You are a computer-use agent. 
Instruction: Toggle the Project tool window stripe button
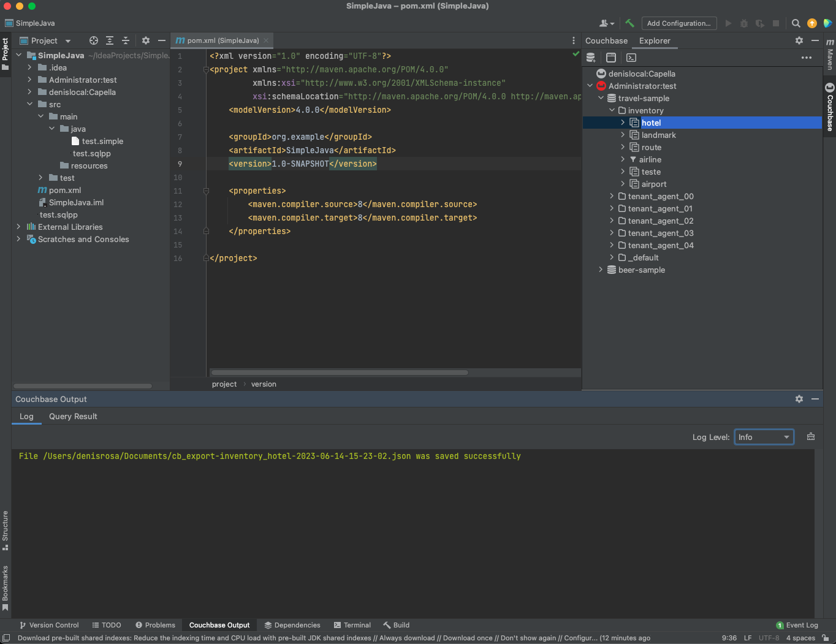[6, 53]
